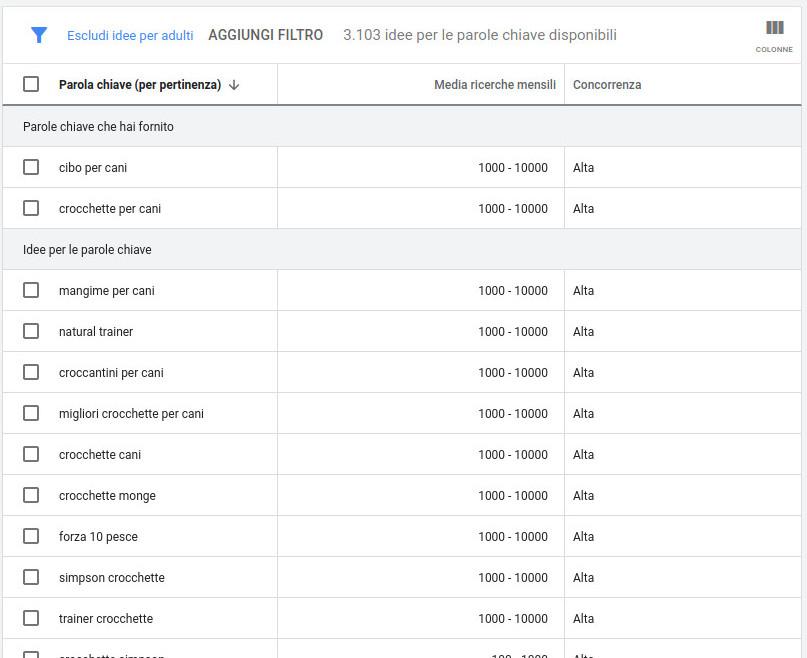Open the Colonne columns icon
The height and width of the screenshot is (658, 807).
(774, 33)
